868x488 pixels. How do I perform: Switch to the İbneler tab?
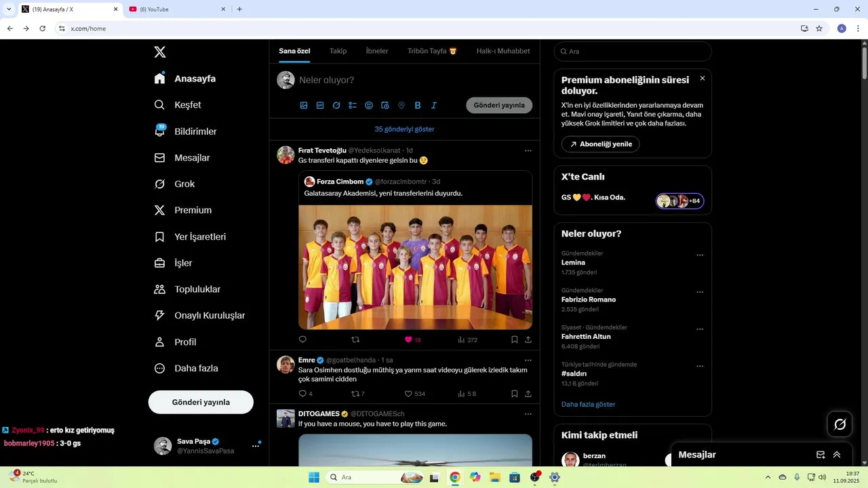point(377,51)
